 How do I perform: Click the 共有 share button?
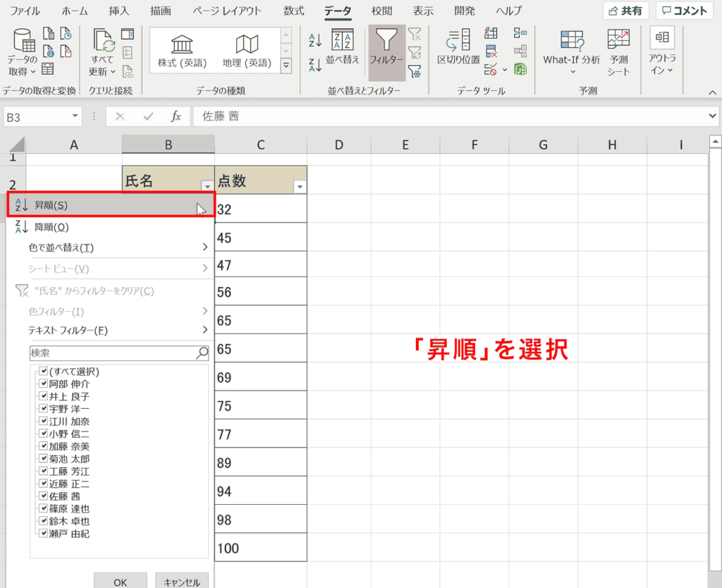626,11
